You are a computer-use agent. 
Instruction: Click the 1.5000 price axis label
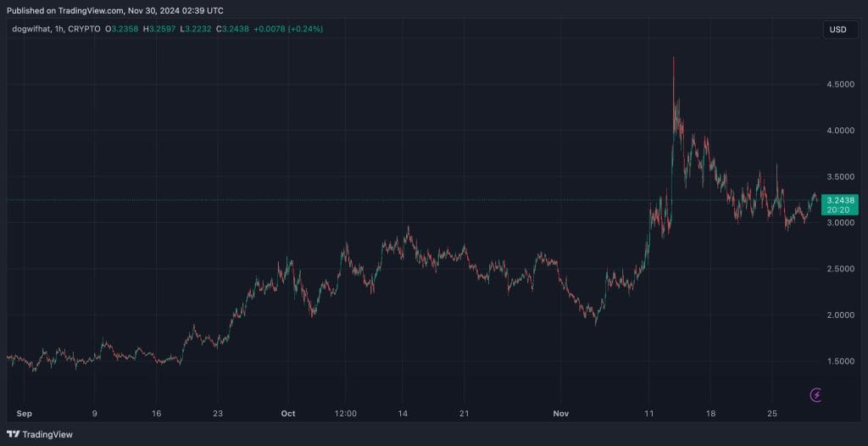840,361
